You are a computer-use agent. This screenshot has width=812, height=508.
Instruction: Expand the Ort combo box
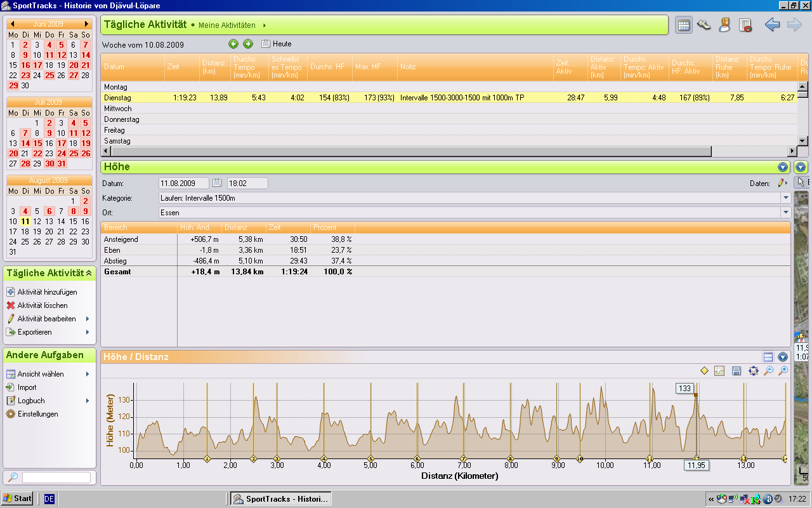tap(786, 213)
